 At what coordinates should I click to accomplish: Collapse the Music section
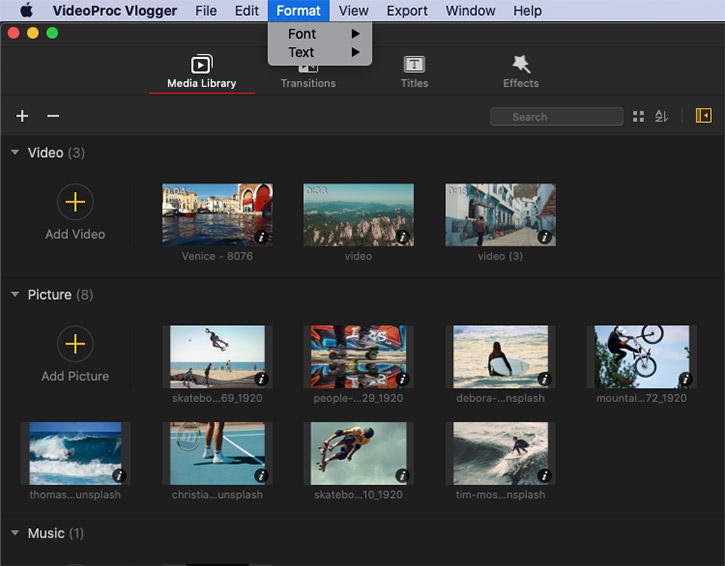(x=15, y=533)
